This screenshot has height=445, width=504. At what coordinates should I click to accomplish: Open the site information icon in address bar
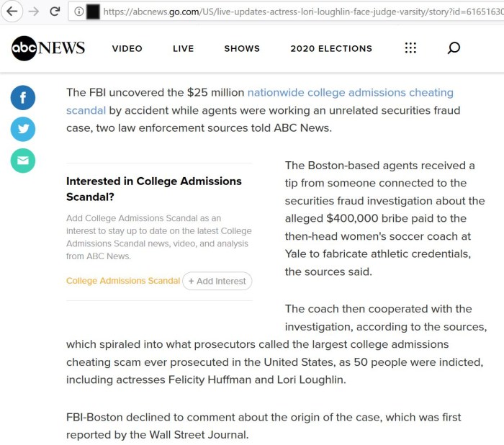78,12
